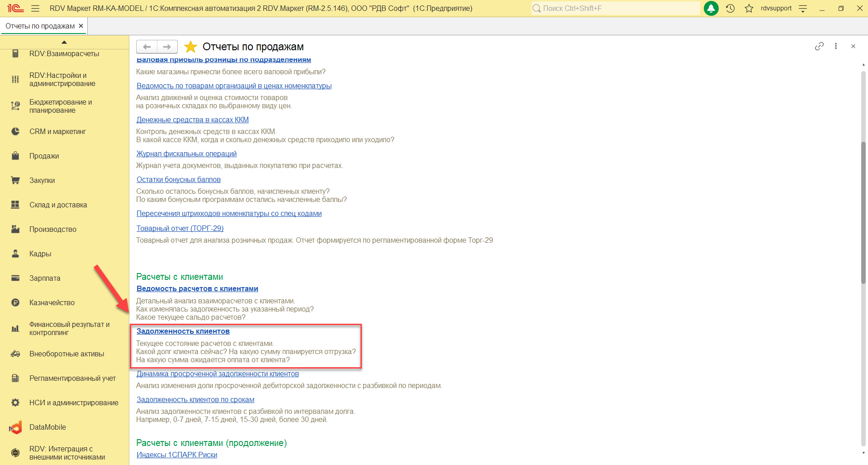Open the notifications bell
Screen dimensions: 868x465
(711, 8)
